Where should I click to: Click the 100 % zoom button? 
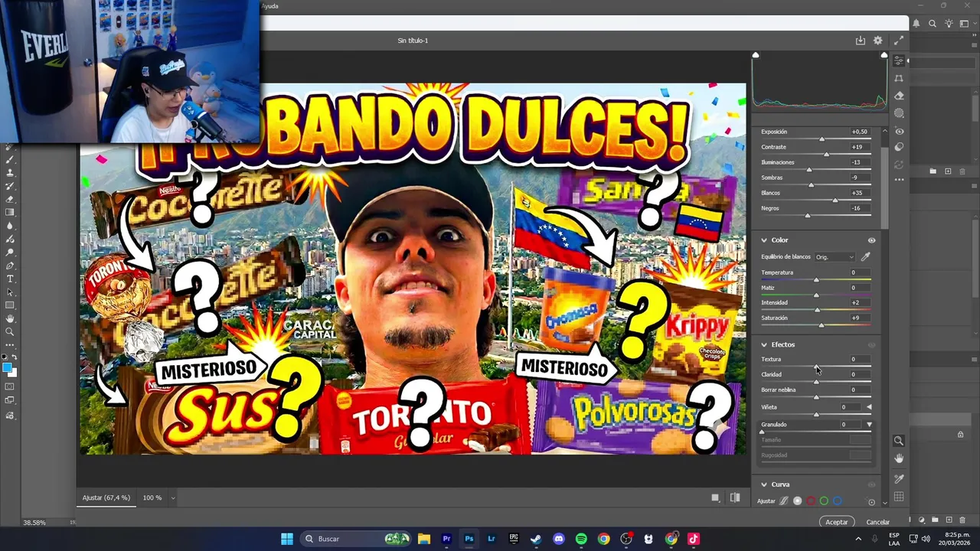(x=152, y=498)
